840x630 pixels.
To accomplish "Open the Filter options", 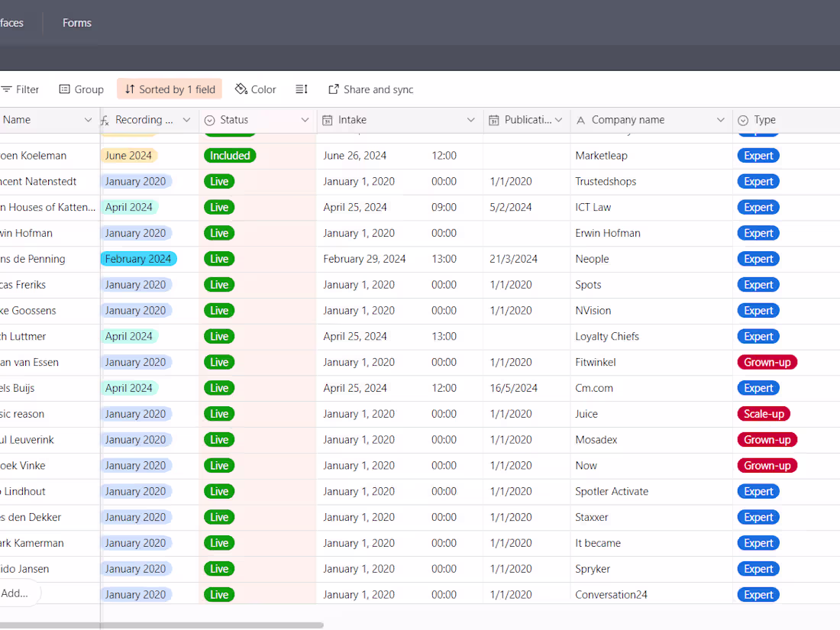I will pos(20,89).
